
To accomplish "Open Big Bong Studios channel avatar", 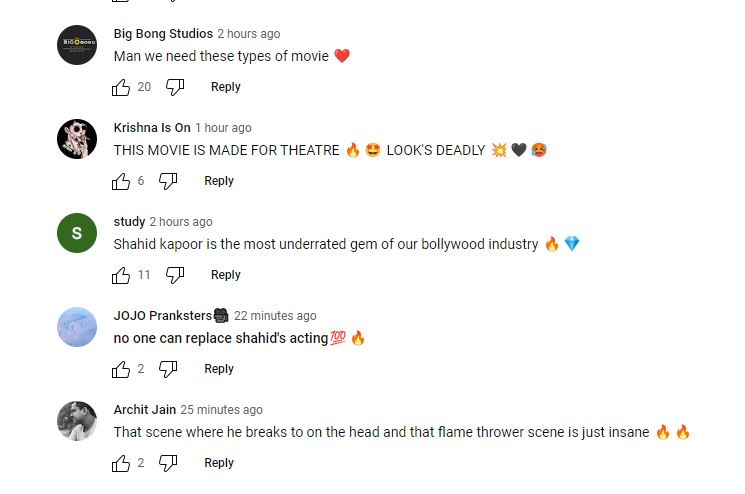I will click(77, 45).
